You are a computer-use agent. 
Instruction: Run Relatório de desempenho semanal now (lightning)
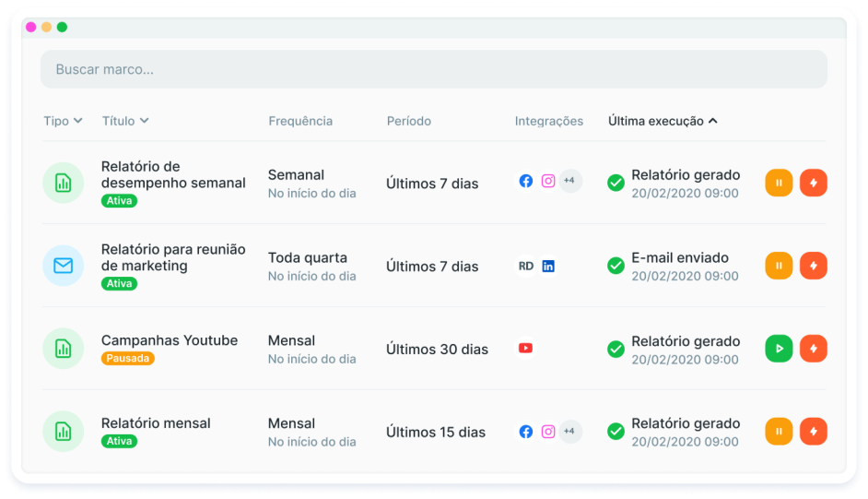(x=814, y=183)
